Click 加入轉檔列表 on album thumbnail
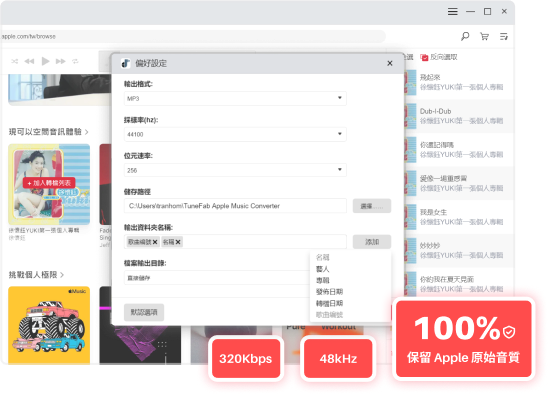The height and width of the screenshot is (395, 549). [x=49, y=183]
